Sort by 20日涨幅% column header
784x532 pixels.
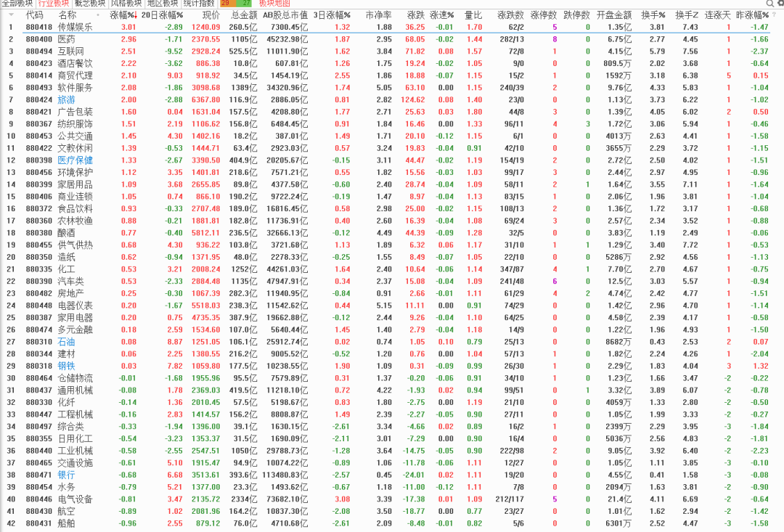(x=162, y=15)
